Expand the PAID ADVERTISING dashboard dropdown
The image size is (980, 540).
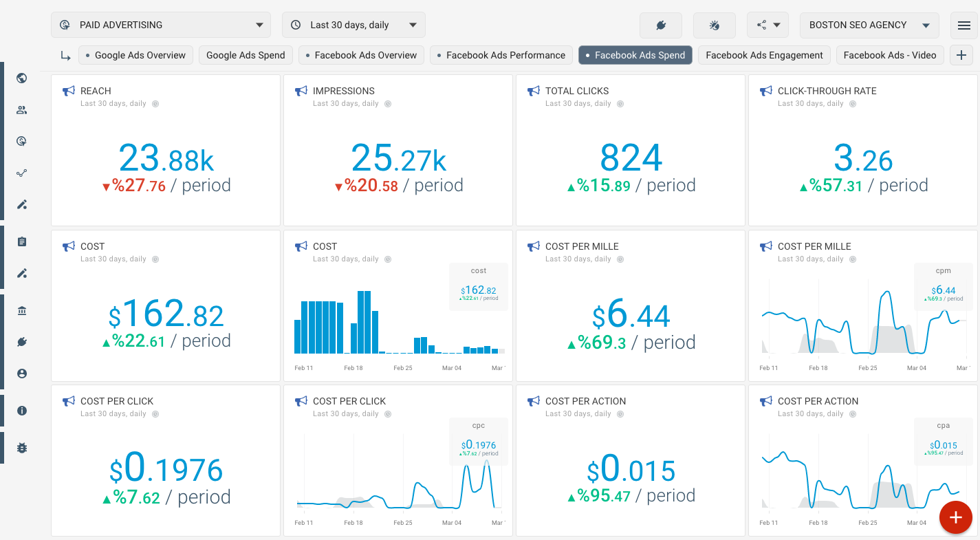pyautogui.click(x=162, y=25)
